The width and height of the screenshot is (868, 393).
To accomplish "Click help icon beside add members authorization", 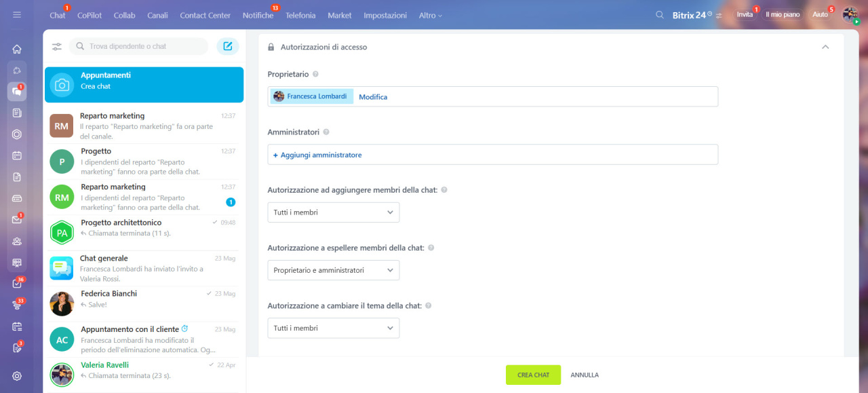I will click(444, 190).
